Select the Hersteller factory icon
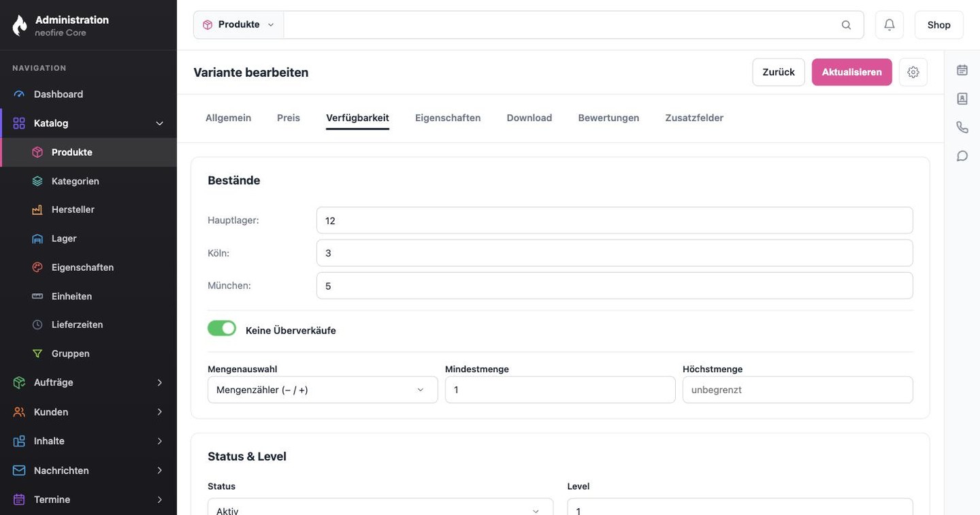 click(x=37, y=210)
